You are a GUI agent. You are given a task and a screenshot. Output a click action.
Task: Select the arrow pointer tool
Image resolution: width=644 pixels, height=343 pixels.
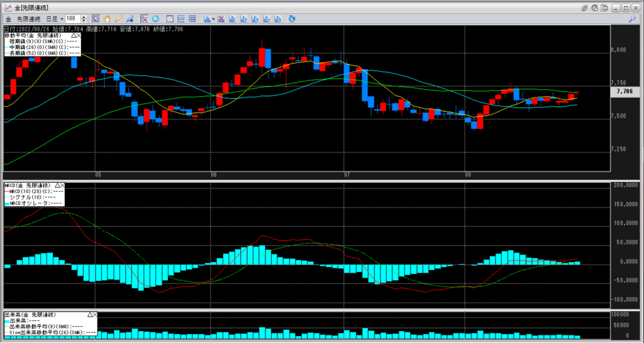(x=96, y=19)
